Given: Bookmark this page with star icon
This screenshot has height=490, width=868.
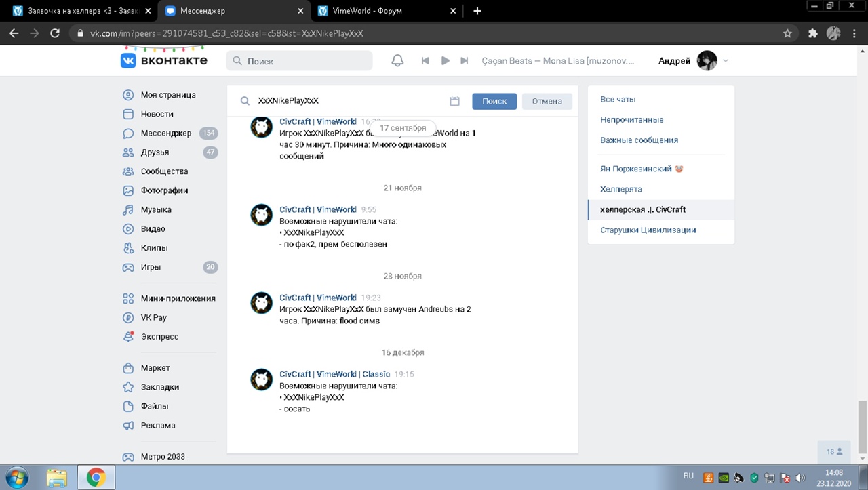Looking at the screenshot, I should 787,33.
